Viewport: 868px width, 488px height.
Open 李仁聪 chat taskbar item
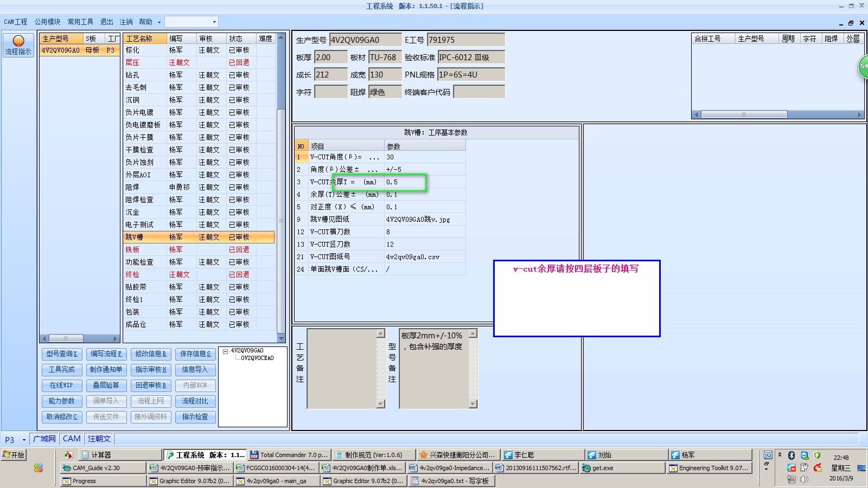point(543,455)
